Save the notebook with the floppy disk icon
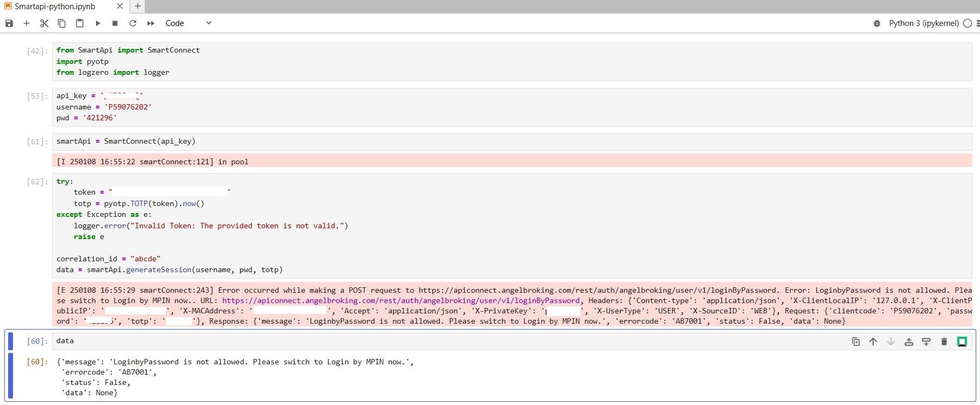The height and width of the screenshot is (405, 980). (9, 23)
